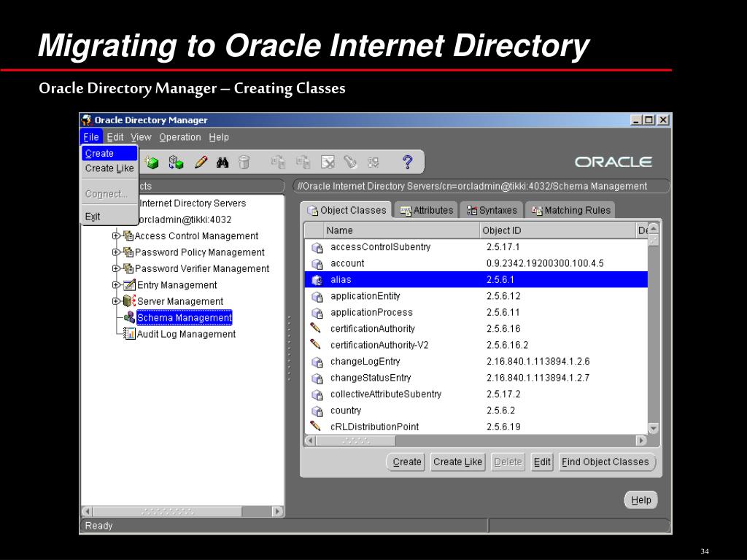Open the Edit menu in the menu bar
Image resolution: width=747 pixels, height=560 pixels.
(115, 137)
